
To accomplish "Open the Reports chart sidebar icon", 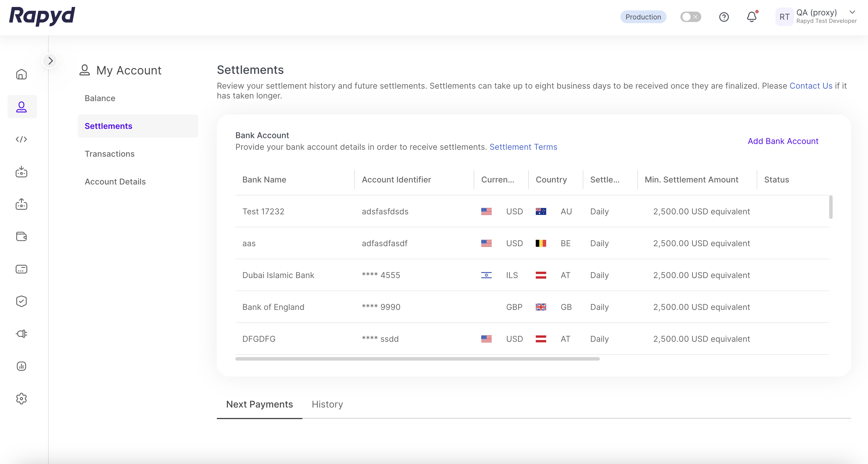I will [x=21, y=366].
